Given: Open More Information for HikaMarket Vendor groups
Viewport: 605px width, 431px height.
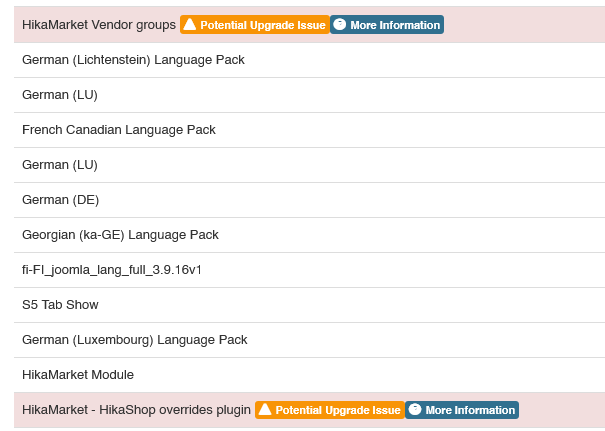Looking at the screenshot, I should [x=387, y=25].
